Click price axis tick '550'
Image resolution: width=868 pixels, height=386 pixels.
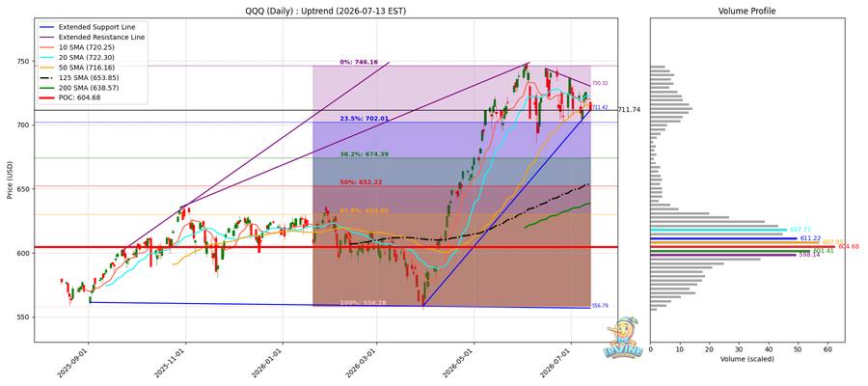(x=24, y=317)
